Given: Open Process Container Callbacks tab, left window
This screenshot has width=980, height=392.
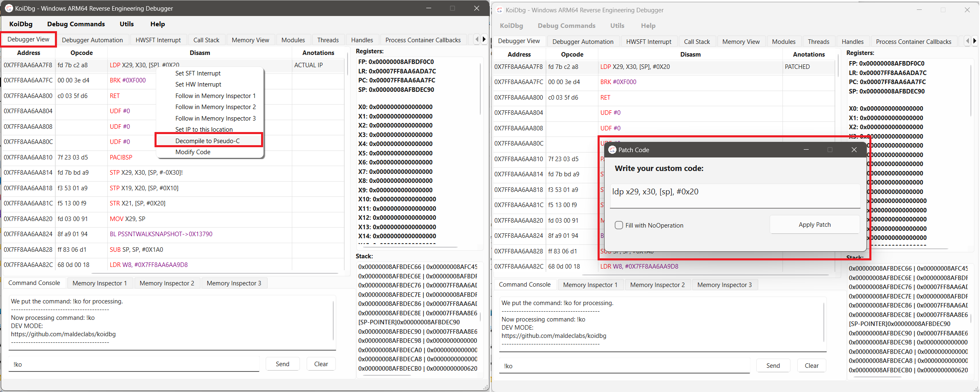Looking at the screenshot, I should pos(423,40).
